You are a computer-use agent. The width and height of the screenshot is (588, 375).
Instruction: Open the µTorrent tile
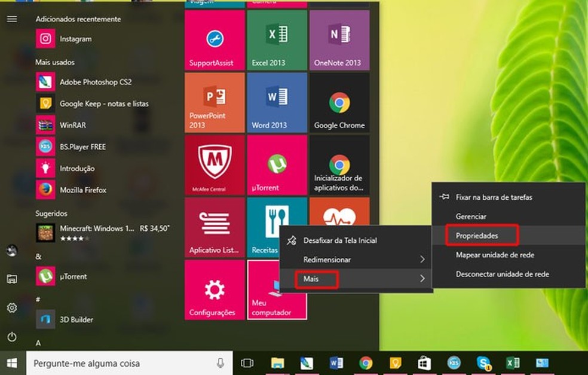coord(277,165)
